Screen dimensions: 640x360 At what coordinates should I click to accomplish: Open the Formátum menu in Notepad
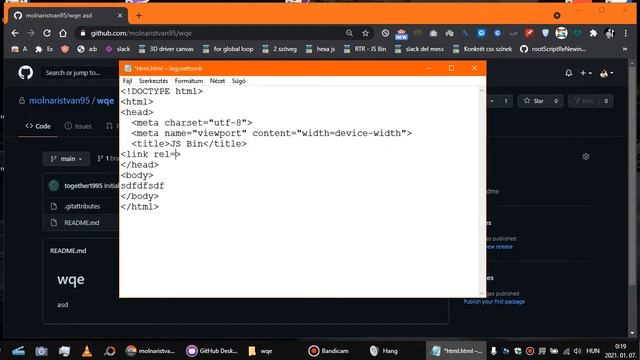189,81
